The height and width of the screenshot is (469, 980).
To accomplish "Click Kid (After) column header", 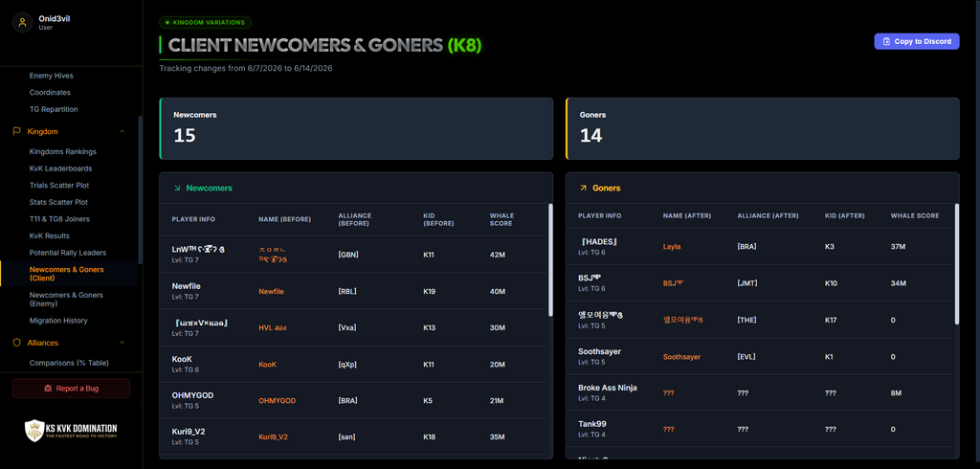I will point(844,215).
